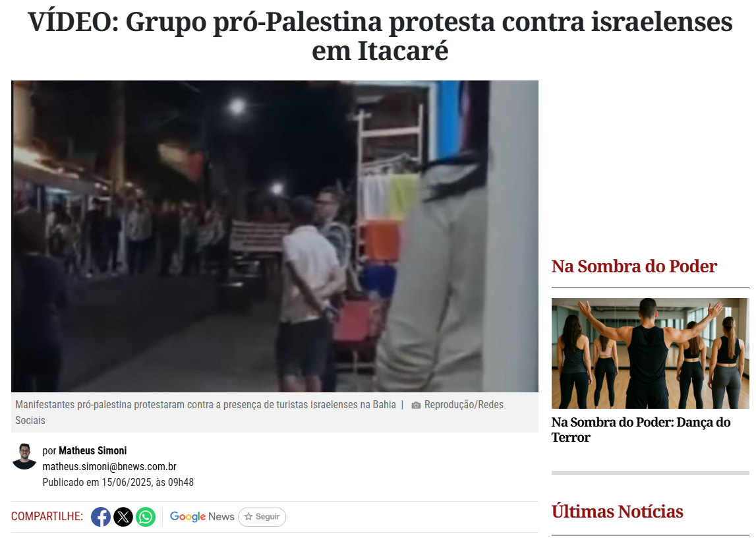Click the article headline about Itacaré
The height and width of the screenshot is (542, 756).
380,36
